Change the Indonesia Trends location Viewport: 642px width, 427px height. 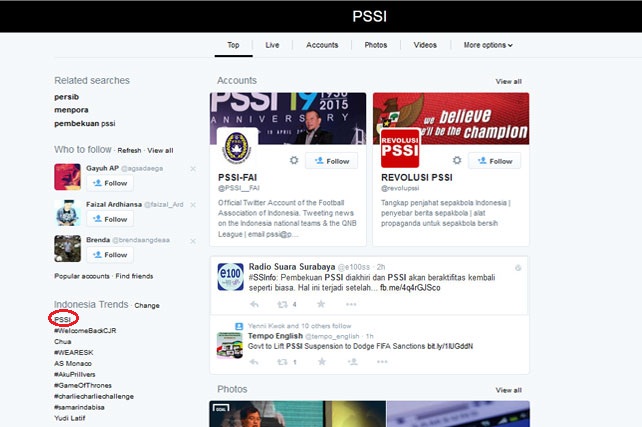(x=147, y=305)
